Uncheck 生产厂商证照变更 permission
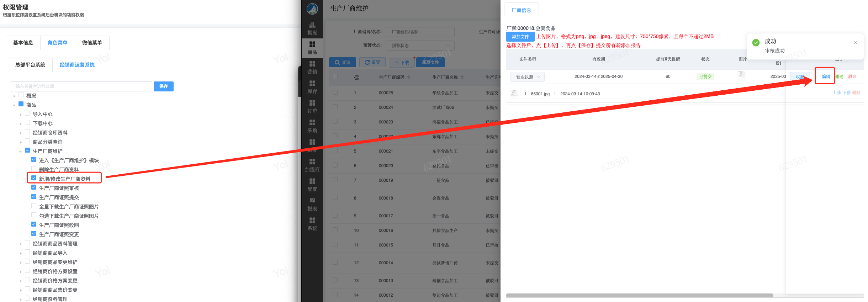Image resolution: width=868 pixels, height=302 pixels. point(34,234)
